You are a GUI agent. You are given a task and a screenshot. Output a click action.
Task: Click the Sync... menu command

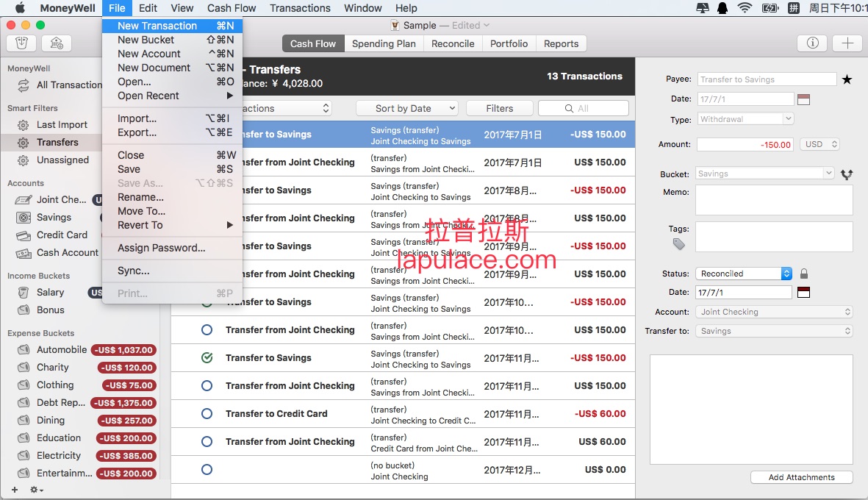tap(172, 271)
